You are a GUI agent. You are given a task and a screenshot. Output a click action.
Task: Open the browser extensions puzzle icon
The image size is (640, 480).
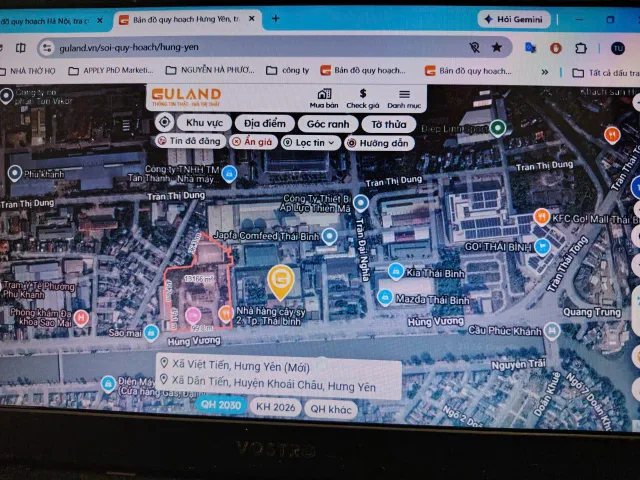[x=580, y=48]
